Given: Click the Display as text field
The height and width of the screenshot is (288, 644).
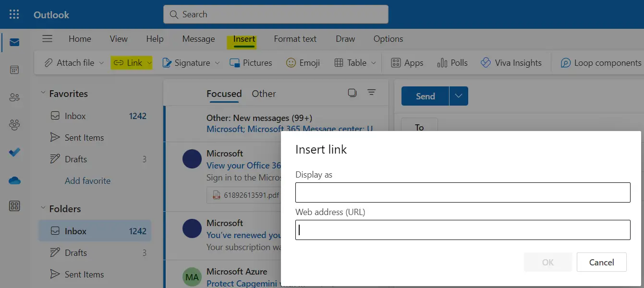Looking at the screenshot, I should (x=462, y=192).
